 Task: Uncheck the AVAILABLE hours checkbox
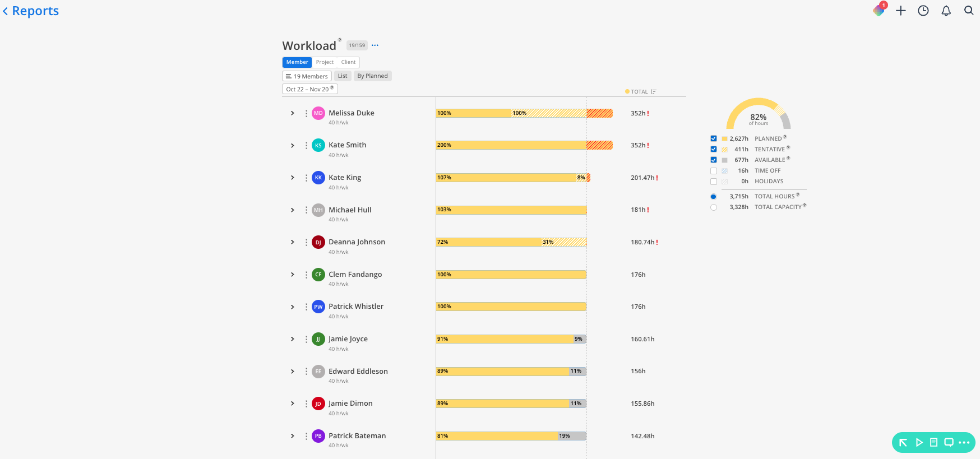[x=714, y=160]
